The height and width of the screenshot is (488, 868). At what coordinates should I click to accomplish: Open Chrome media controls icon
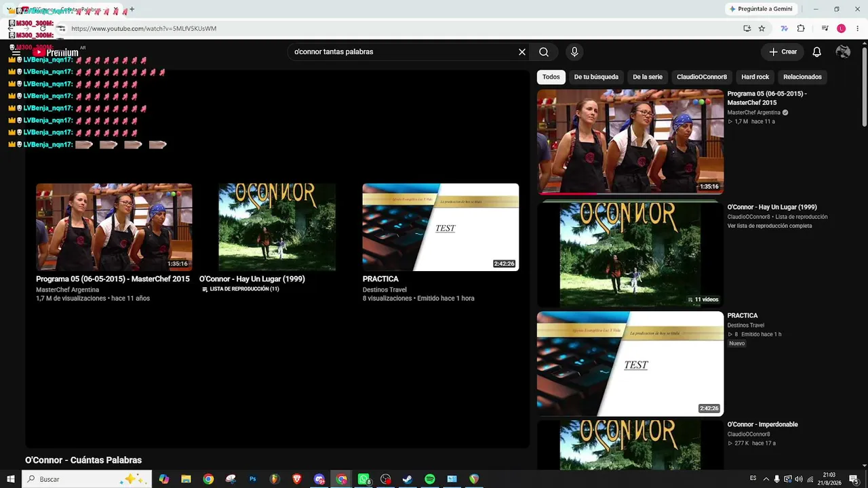(825, 28)
